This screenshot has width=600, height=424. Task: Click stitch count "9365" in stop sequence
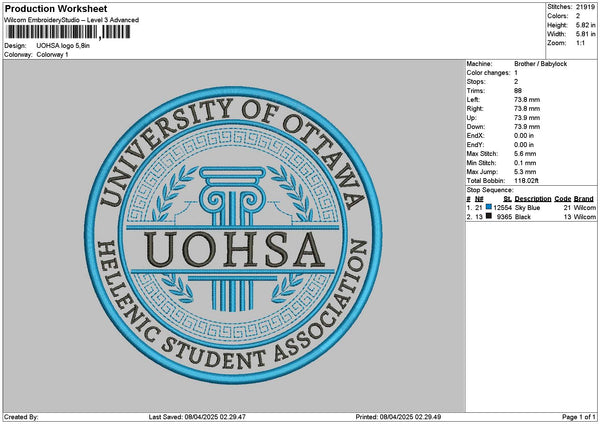[504, 217]
